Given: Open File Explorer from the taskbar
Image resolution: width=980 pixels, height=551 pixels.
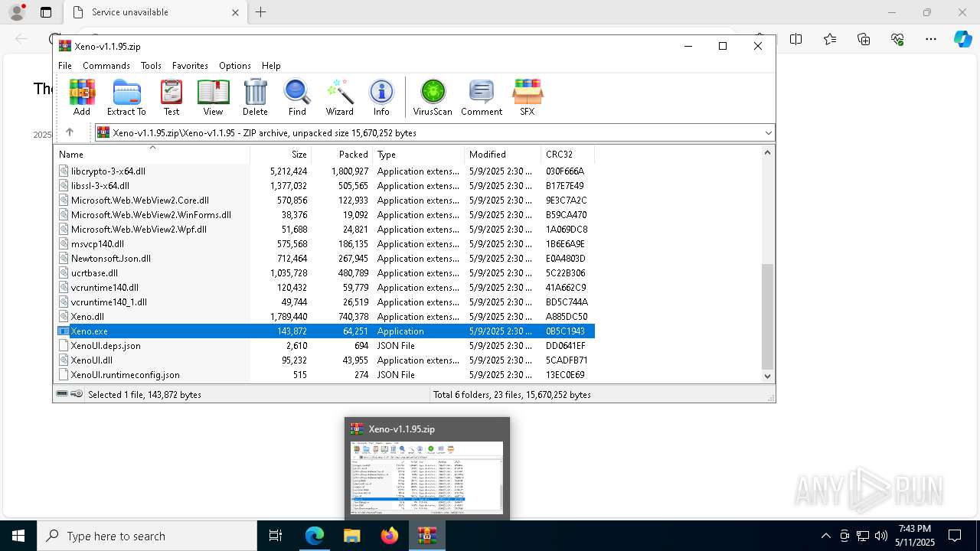Looking at the screenshot, I should point(351,536).
